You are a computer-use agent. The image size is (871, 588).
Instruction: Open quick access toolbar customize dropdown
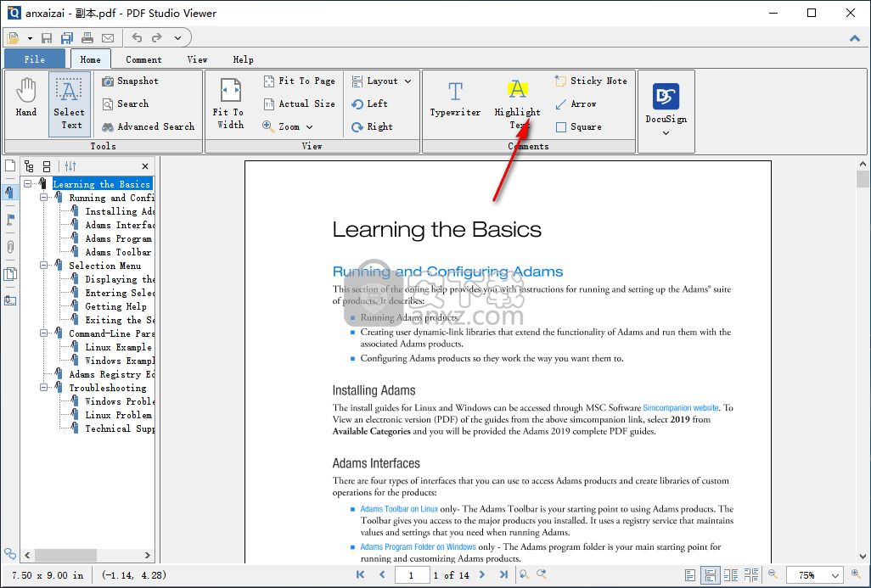tap(177, 38)
